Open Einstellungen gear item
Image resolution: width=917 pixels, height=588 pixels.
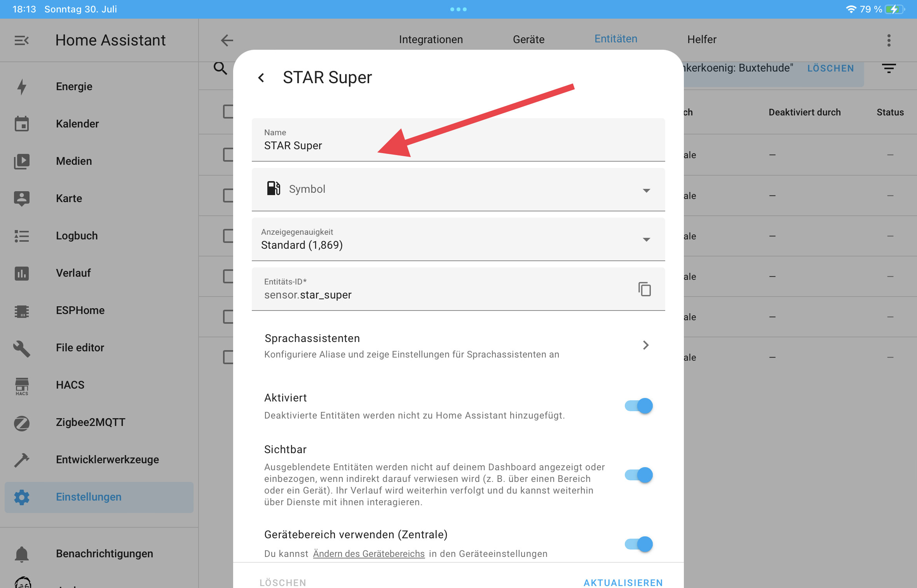tap(99, 497)
